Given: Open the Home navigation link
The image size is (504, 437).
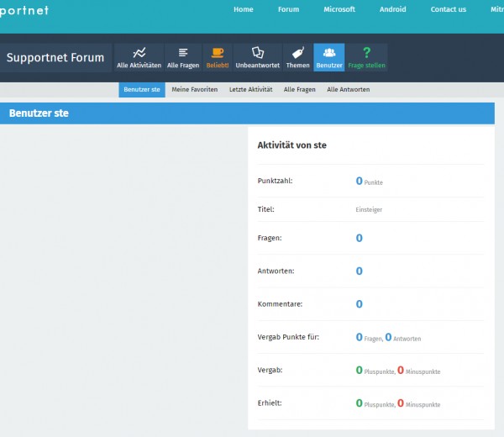Looking at the screenshot, I should click(x=244, y=9).
